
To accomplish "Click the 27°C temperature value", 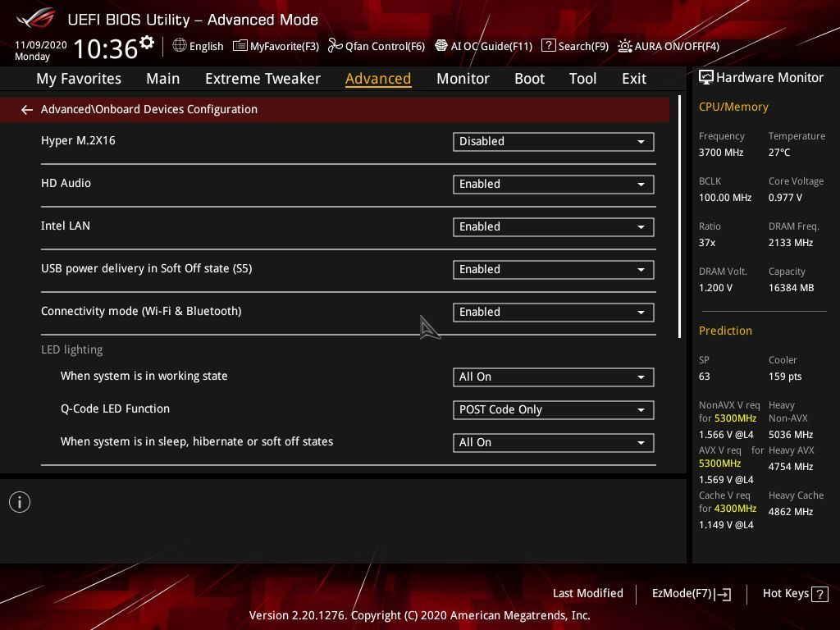I will tap(779, 153).
